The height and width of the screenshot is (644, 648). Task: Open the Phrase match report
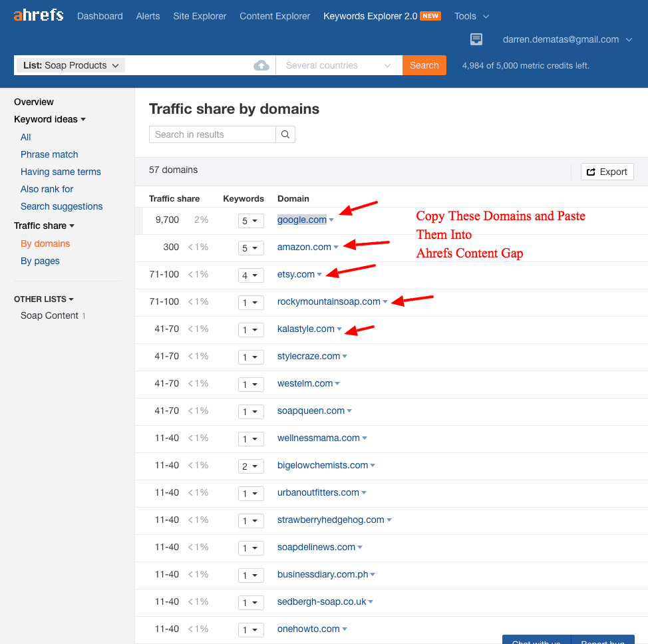pyautogui.click(x=49, y=154)
